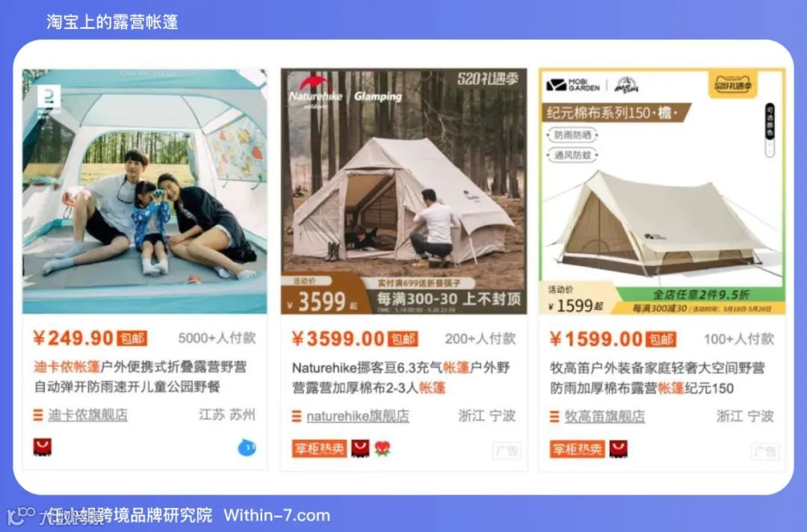Click the ¥249.90 包邮 price label
This screenshot has width=807, height=532.
[x=90, y=338]
